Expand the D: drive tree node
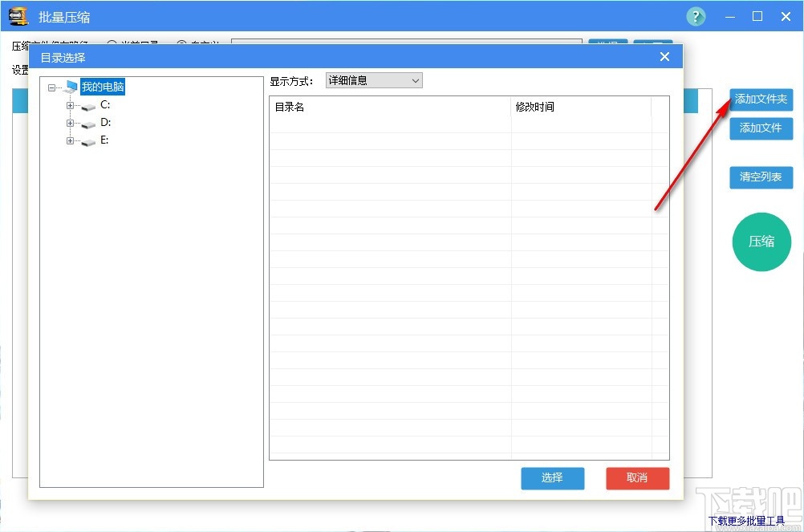Viewport: 804px width, 532px height. click(70, 122)
